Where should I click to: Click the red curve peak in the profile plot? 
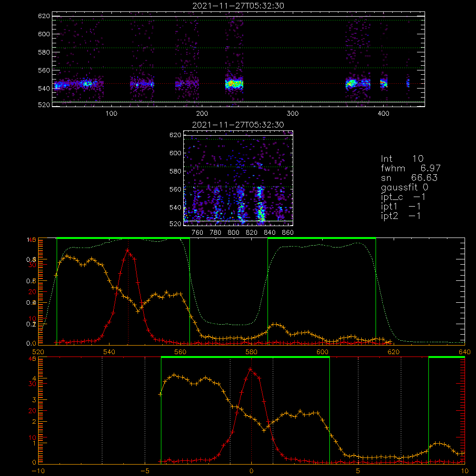click(128, 250)
